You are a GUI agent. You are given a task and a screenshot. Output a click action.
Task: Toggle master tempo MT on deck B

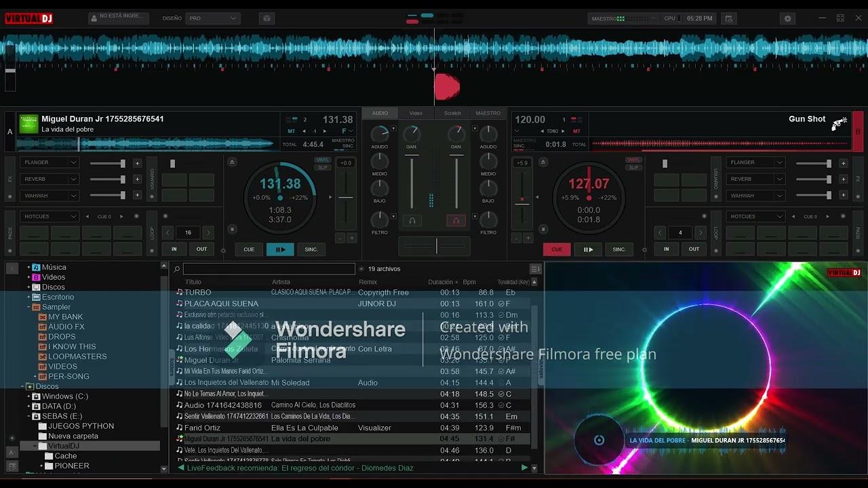tap(576, 131)
